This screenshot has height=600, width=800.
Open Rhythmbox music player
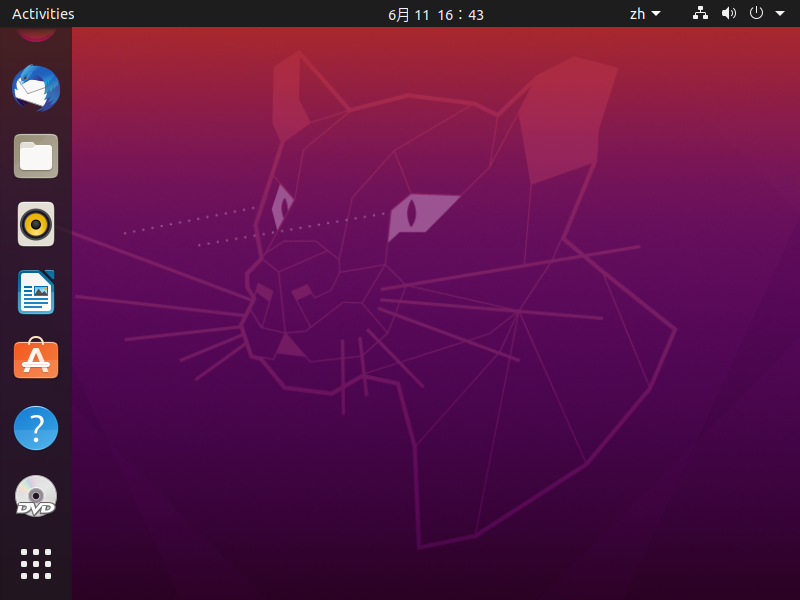pos(36,224)
